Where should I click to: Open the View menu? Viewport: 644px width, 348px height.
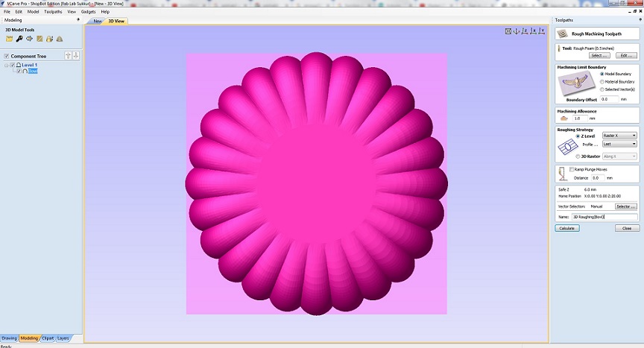pos(72,11)
